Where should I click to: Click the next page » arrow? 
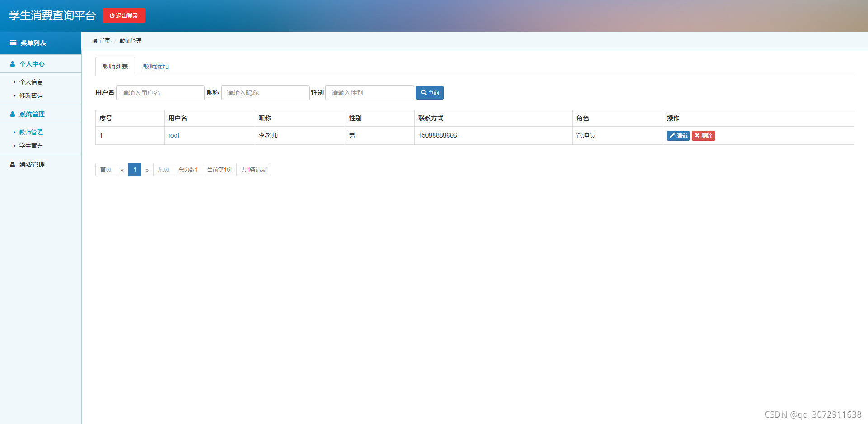point(147,170)
